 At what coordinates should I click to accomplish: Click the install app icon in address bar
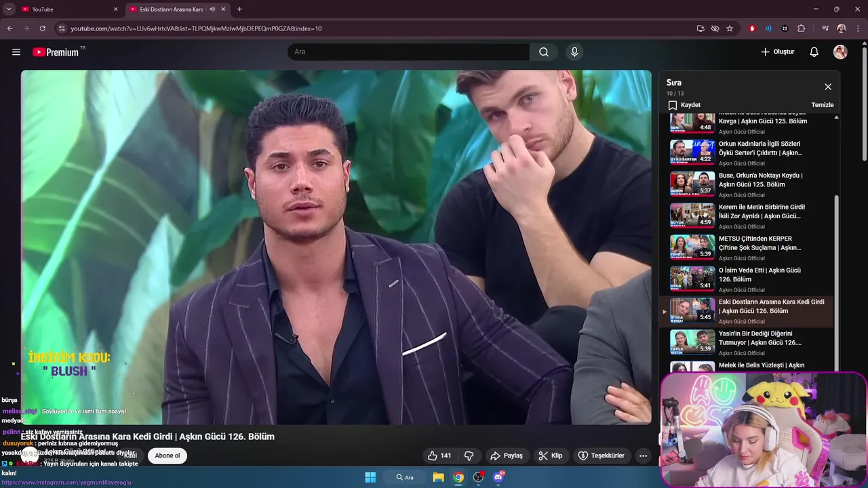701,28
